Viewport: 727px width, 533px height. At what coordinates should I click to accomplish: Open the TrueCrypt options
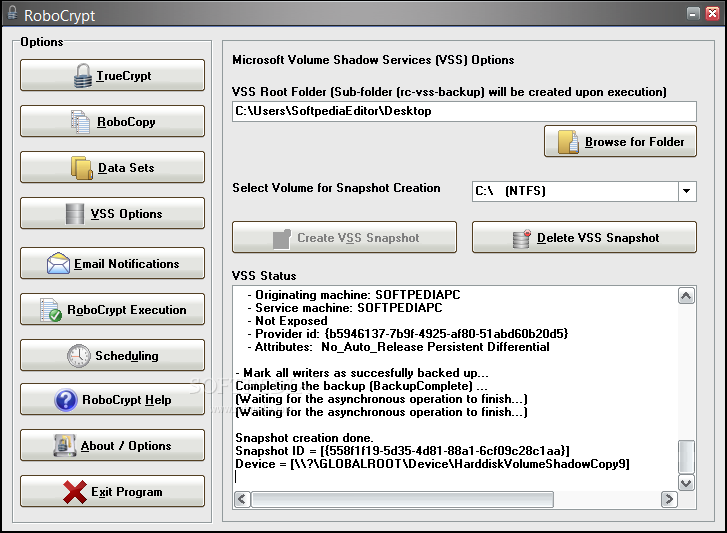click(112, 75)
